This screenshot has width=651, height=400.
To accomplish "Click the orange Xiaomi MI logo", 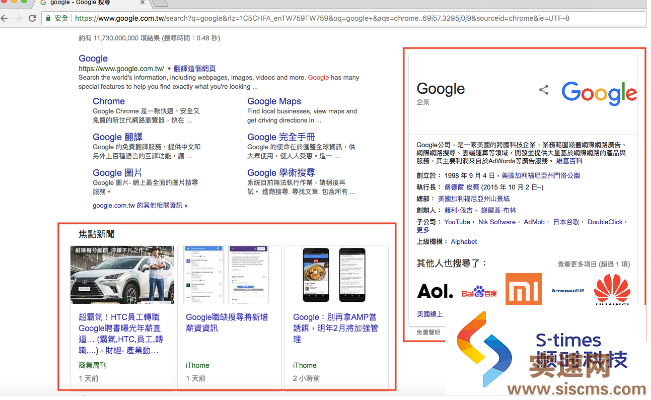I will 524,289.
